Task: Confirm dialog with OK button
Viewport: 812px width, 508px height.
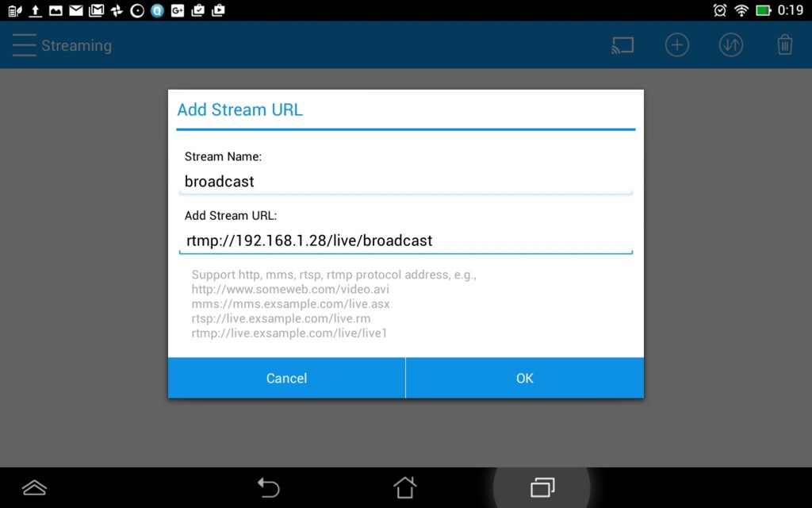Action: (x=525, y=378)
